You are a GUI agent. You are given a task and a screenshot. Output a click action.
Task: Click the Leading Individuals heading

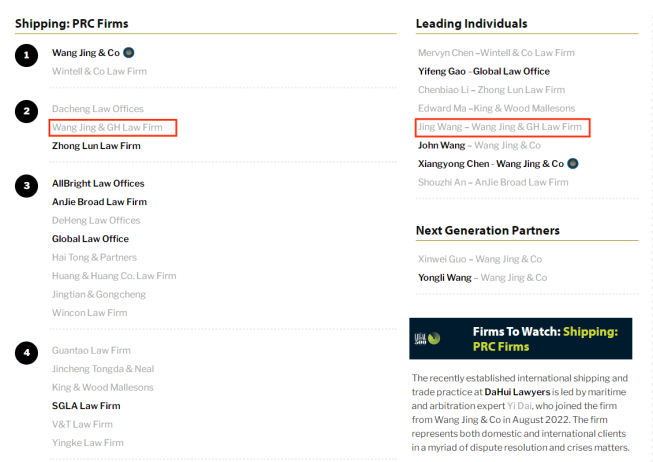(x=471, y=24)
